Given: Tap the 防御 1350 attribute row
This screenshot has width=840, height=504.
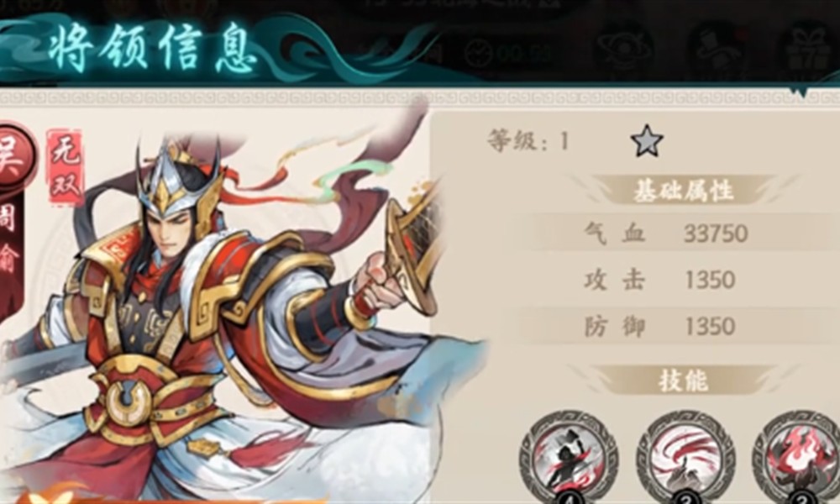Looking at the screenshot, I should 683,326.
